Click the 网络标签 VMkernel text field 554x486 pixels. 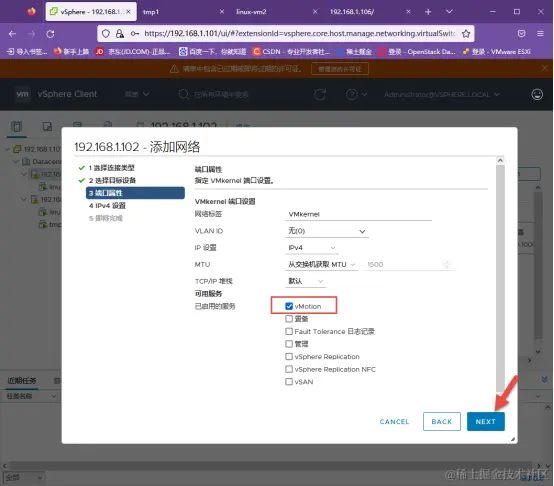pyautogui.click(x=358, y=214)
